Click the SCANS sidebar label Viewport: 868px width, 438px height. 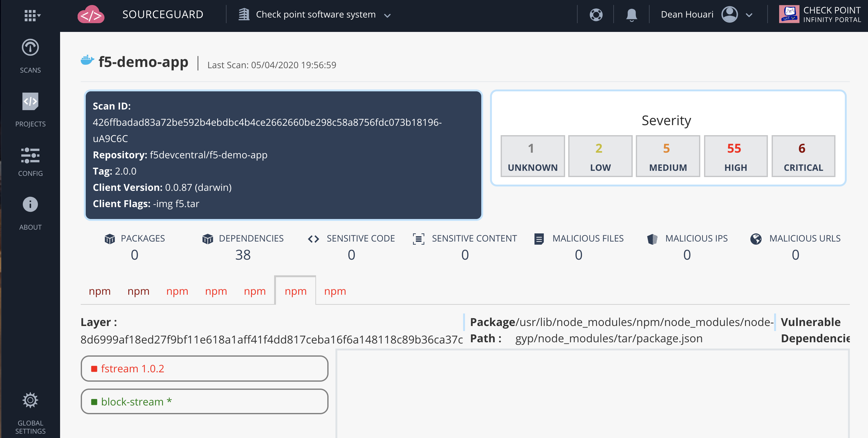(x=30, y=70)
